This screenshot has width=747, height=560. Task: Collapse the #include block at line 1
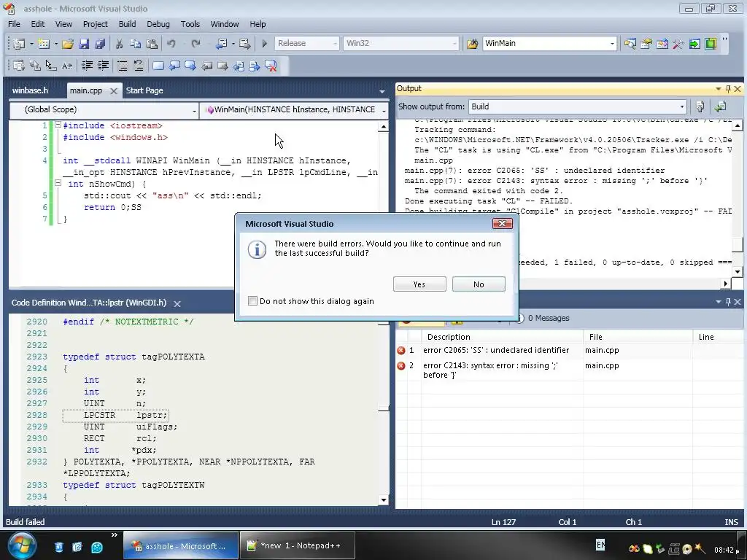pyautogui.click(x=58, y=125)
